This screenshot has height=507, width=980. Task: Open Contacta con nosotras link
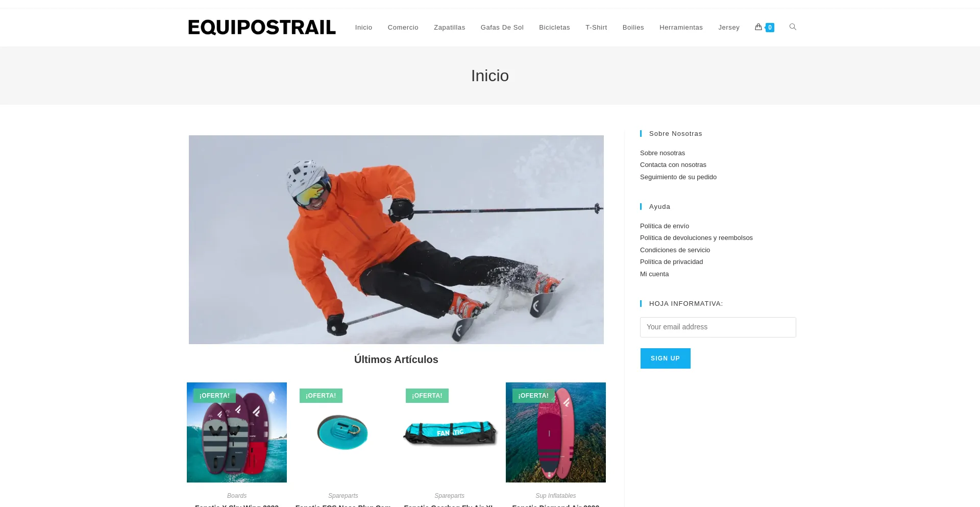pyautogui.click(x=673, y=165)
